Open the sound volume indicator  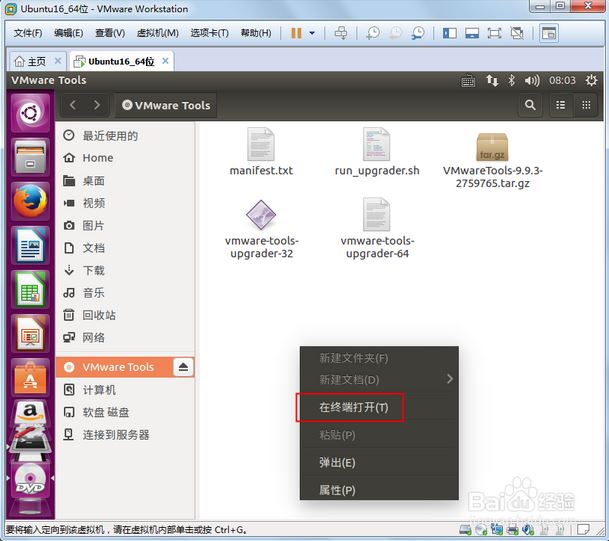click(532, 81)
